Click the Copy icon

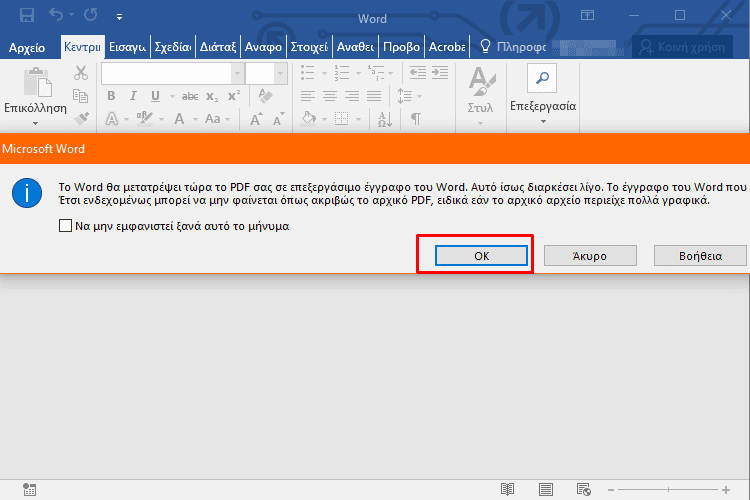(80, 96)
